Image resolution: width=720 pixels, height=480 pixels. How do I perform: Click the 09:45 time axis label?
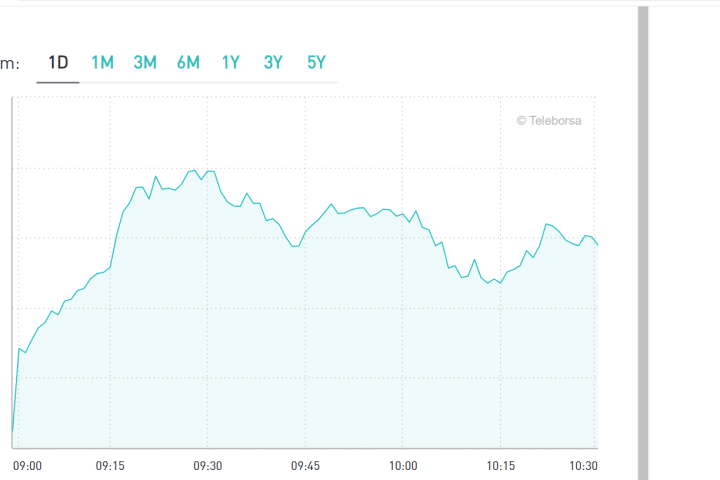point(305,466)
